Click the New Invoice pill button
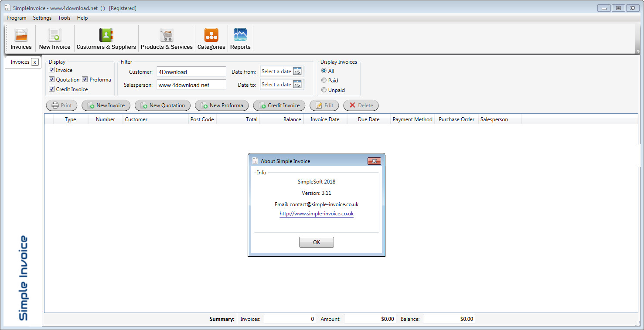 [106, 105]
